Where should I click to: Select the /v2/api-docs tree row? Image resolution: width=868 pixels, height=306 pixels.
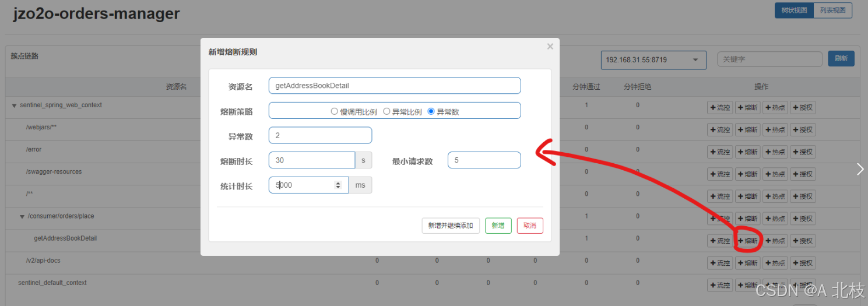[44, 261]
